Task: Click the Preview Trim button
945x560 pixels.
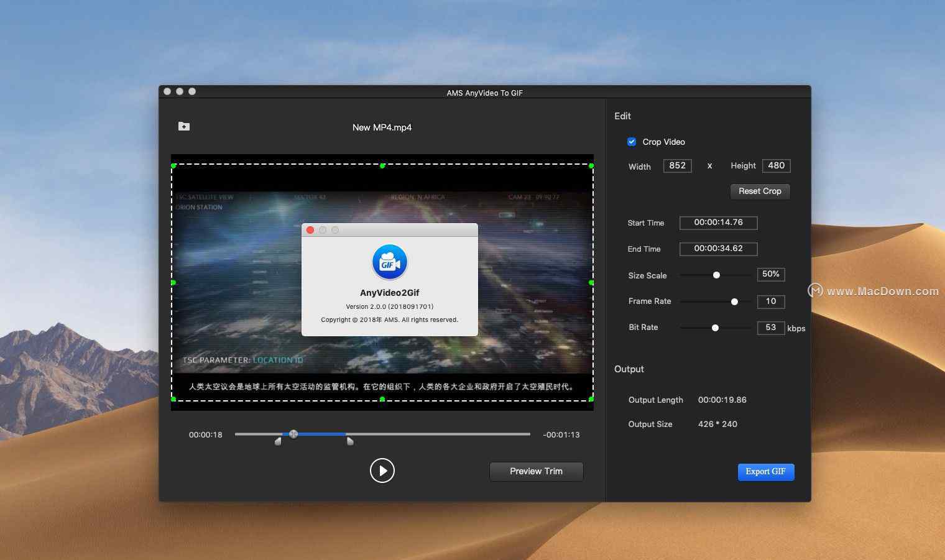Action: click(536, 471)
